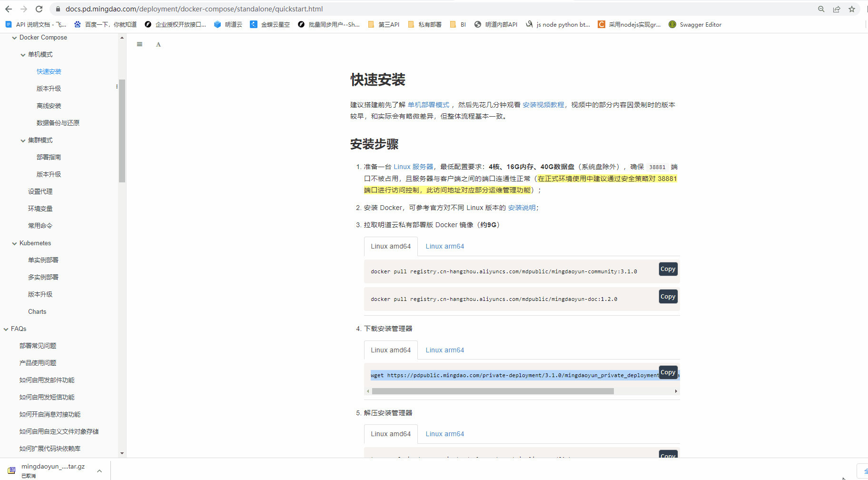Copy the mingdaoyun-community docker pull command

(x=668, y=269)
